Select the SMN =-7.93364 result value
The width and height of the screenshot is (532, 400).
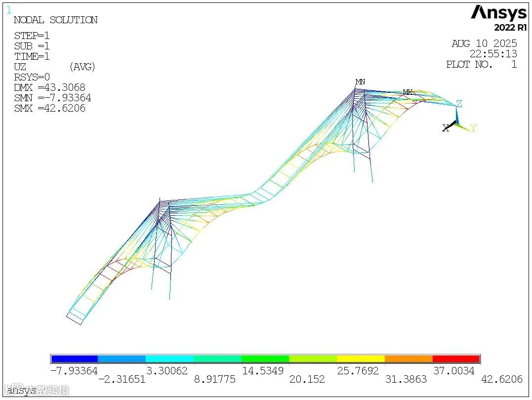52,98
